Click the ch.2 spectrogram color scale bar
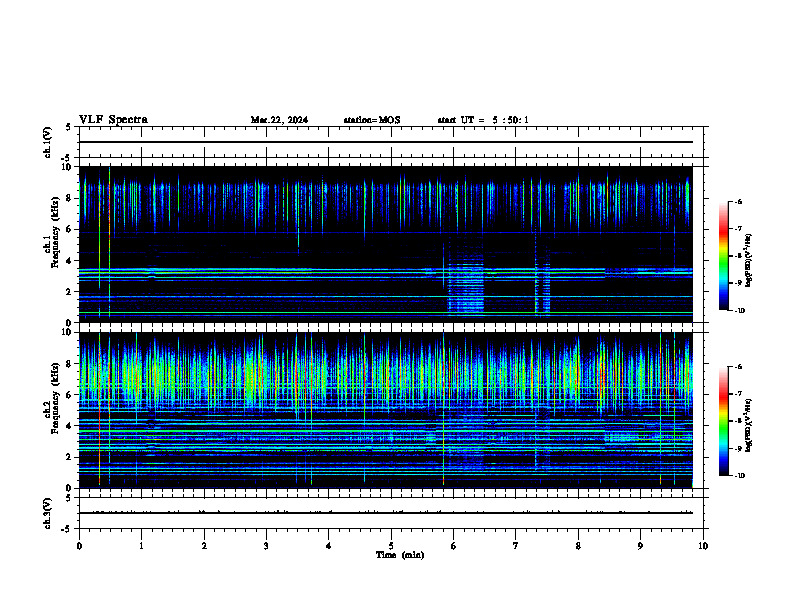The width and height of the screenshot is (792, 612). tap(724, 421)
